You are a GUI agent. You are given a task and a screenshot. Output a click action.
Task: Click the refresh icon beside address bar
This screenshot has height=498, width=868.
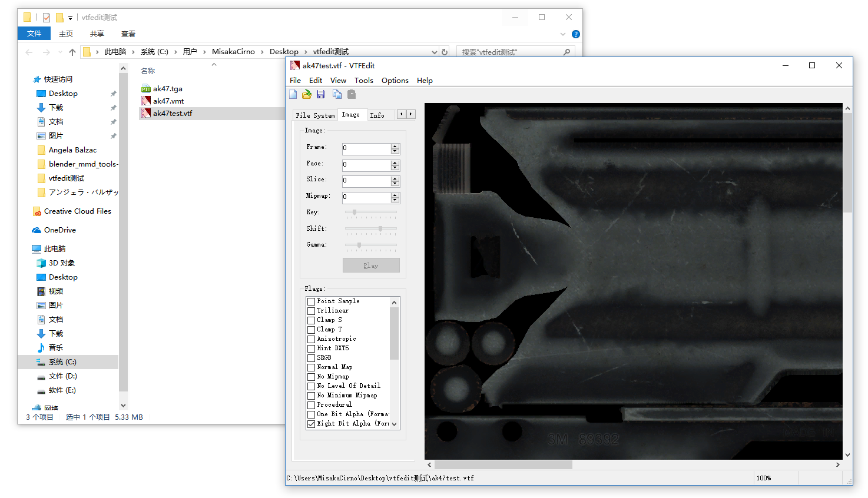(x=445, y=52)
